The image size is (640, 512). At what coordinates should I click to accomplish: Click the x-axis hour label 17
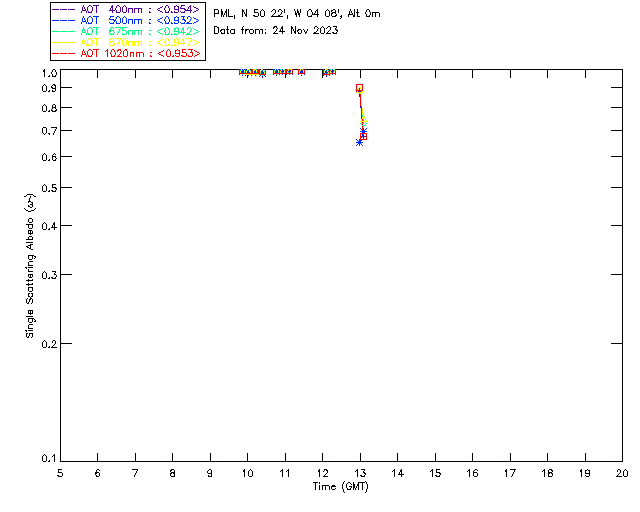pyautogui.click(x=510, y=474)
